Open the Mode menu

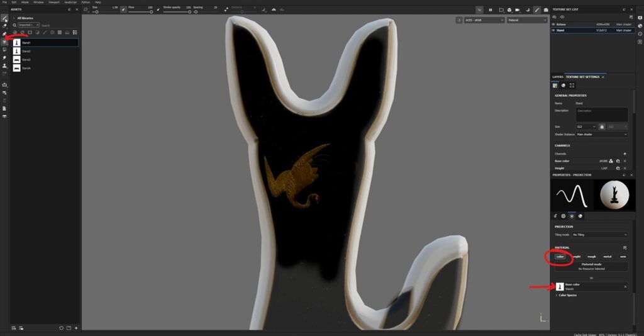click(25, 2)
